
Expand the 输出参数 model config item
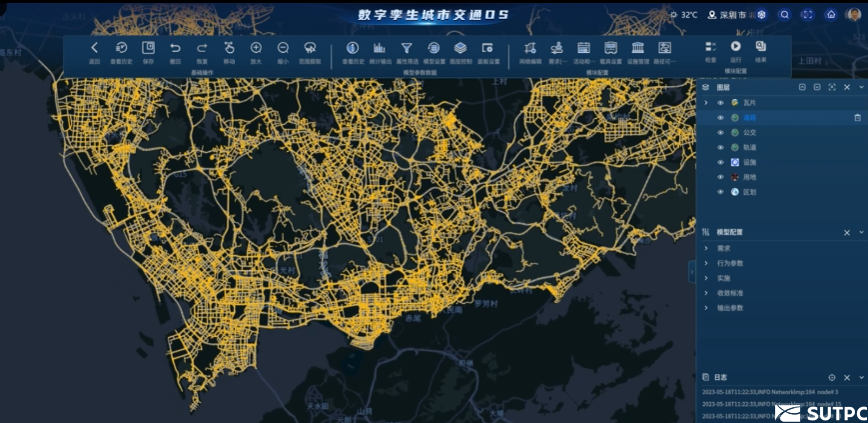(x=706, y=308)
